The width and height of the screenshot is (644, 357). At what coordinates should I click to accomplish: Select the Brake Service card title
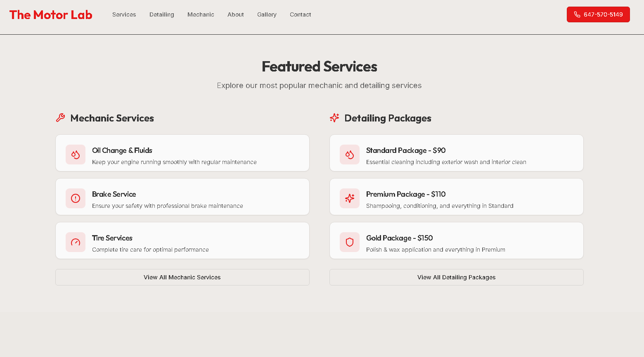[114, 194]
